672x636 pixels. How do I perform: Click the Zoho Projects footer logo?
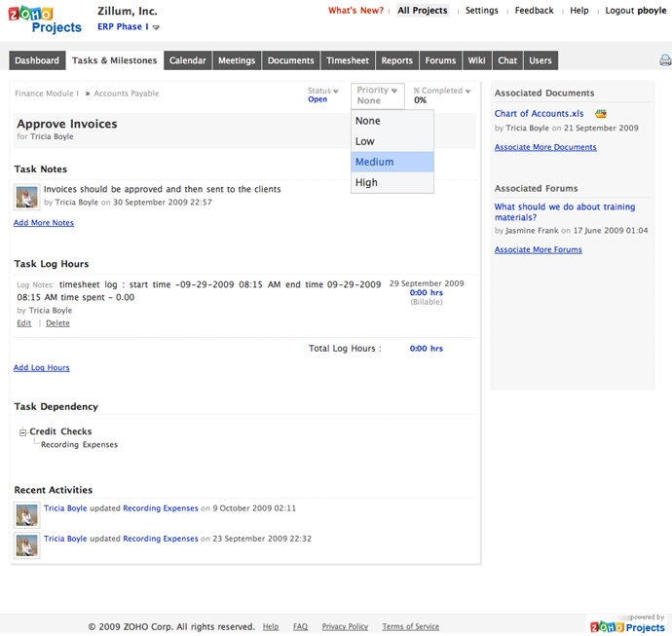tap(627, 624)
